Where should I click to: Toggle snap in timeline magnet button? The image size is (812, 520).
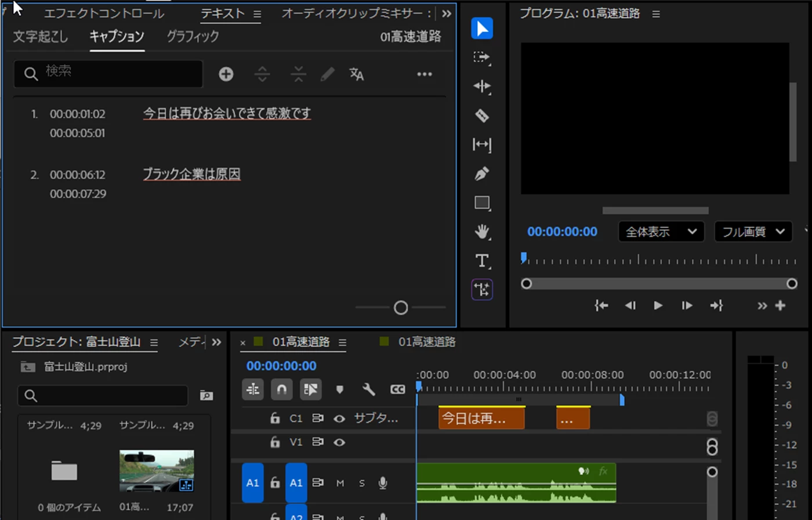tap(282, 389)
